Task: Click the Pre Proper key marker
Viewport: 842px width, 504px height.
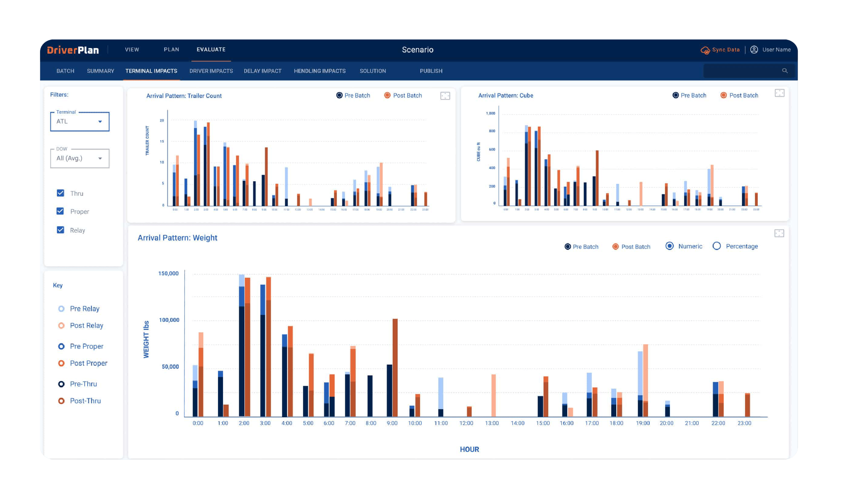Action: pos(61,346)
